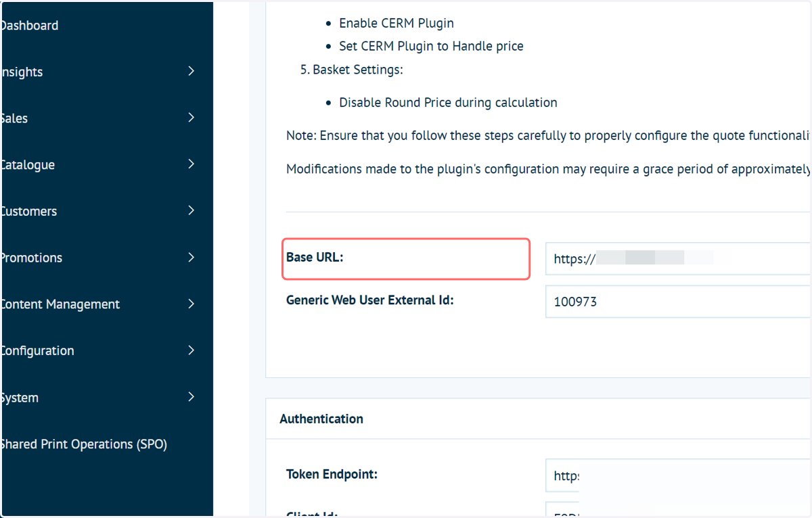Image resolution: width=812 pixels, height=518 pixels.
Task: Open the Customers sidebar section
Action: pyautogui.click(x=28, y=212)
